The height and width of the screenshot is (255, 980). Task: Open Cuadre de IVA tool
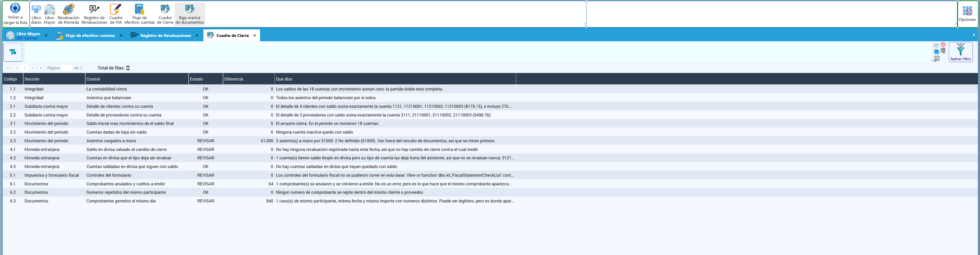click(116, 15)
